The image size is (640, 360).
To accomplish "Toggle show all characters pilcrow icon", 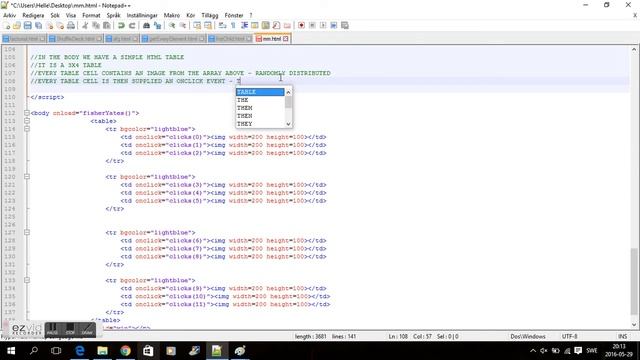I will coord(233,25).
